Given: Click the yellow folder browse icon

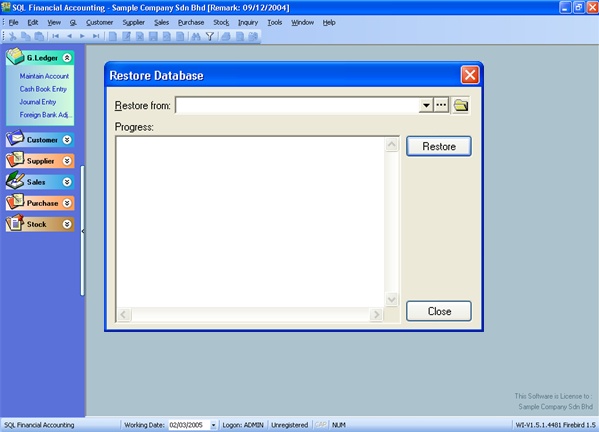Looking at the screenshot, I should pyautogui.click(x=460, y=105).
